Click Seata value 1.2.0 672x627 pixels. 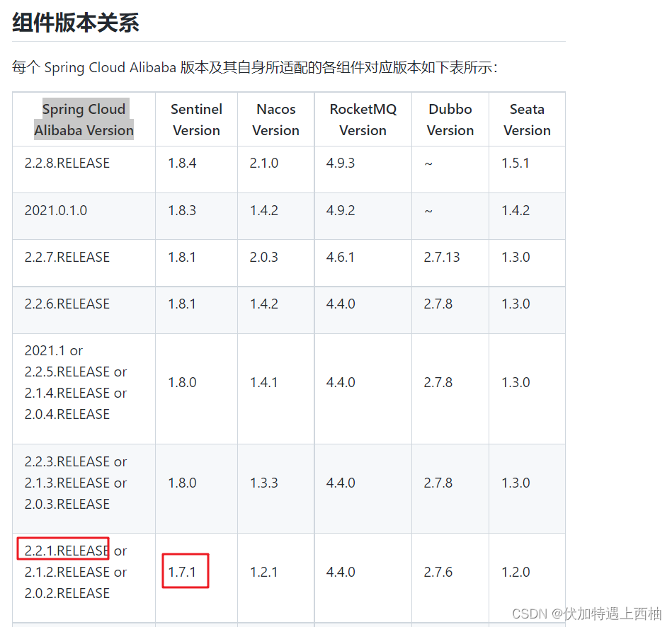[x=516, y=573]
